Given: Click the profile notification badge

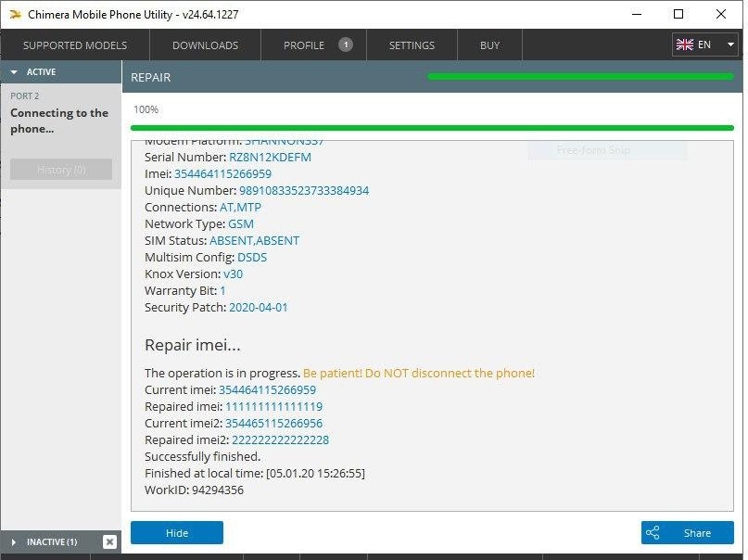Looking at the screenshot, I should [346, 45].
